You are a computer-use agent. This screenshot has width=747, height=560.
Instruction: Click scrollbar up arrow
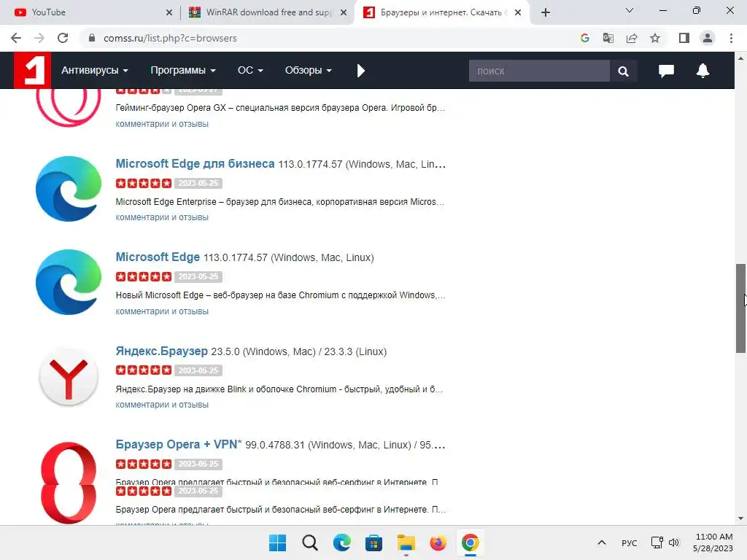pos(740,58)
